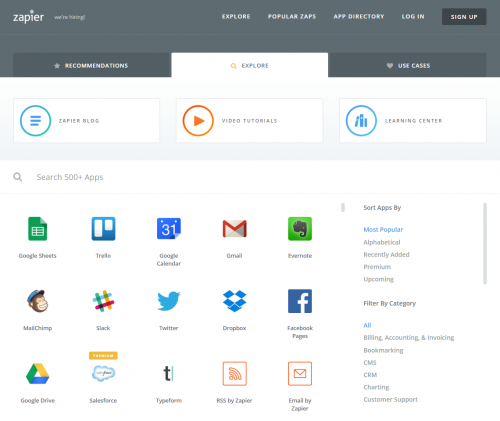Select the Trello app icon
Screen dimensions: 500x421
[103, 229]
